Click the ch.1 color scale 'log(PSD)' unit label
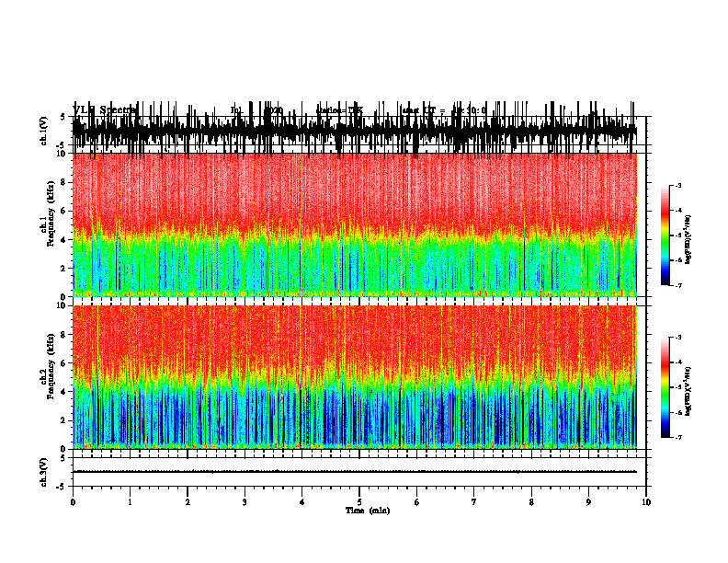Viewport: 728px width, 563px height. tap(688, 240)
